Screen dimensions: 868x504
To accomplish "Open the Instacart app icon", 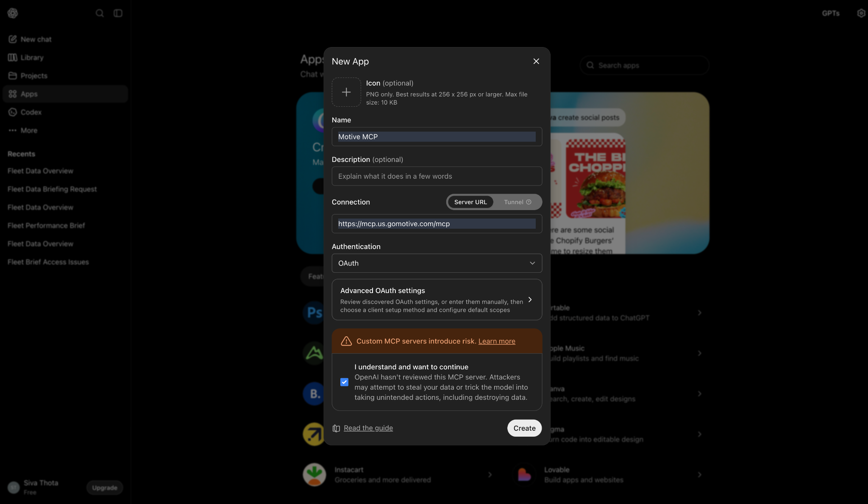I will coord(314,474).
